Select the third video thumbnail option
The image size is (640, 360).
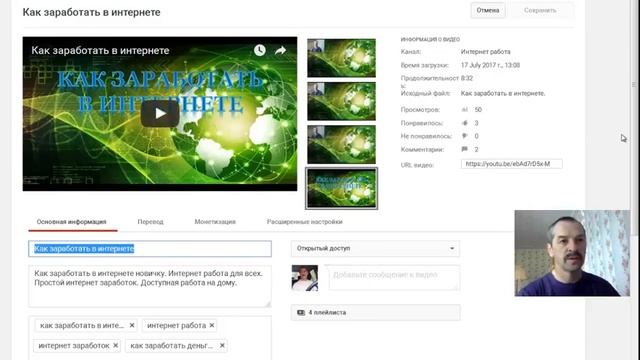[x=341, y=144]
